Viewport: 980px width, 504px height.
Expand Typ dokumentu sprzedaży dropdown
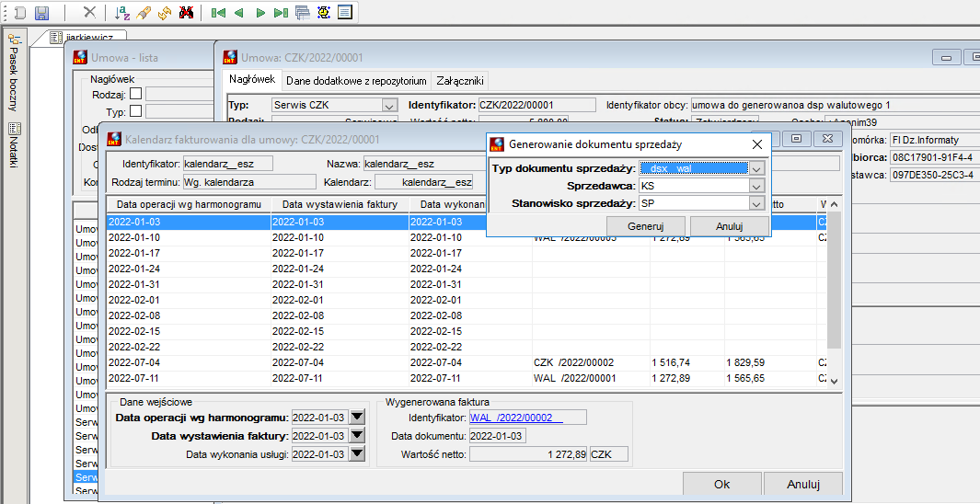tap(757, 168)
